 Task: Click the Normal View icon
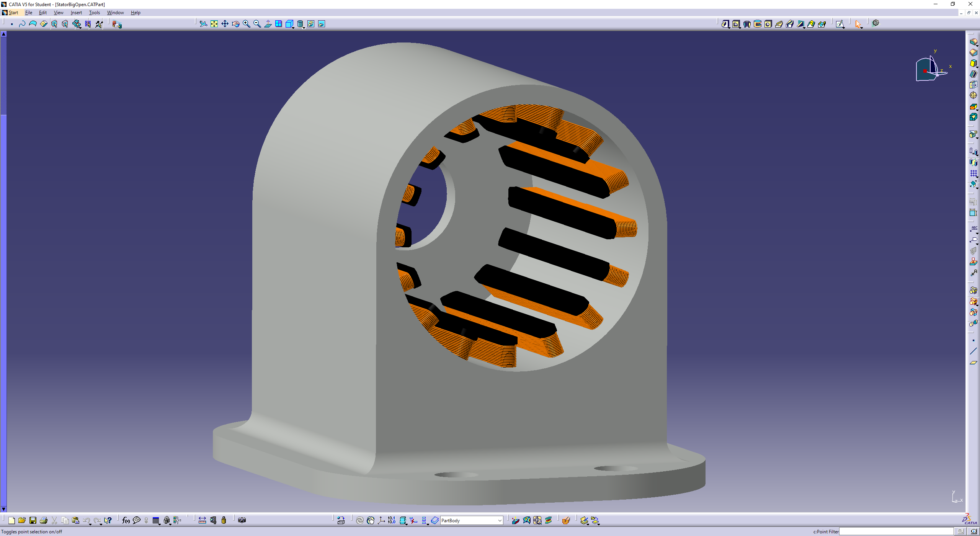(268, 24)
